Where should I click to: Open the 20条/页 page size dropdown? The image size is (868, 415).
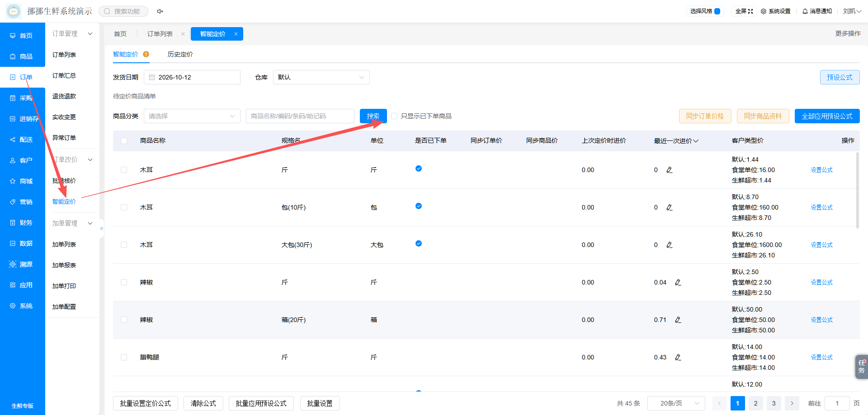(x=676, y=403)
